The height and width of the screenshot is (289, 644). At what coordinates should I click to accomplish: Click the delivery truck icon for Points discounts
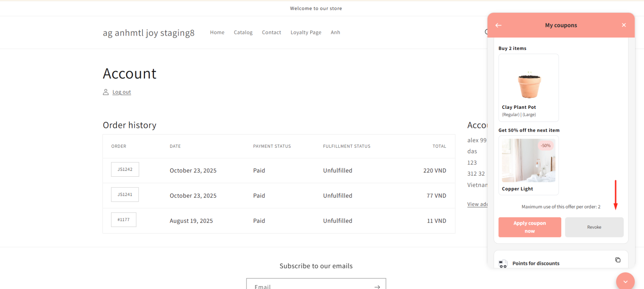coord(503,264)
